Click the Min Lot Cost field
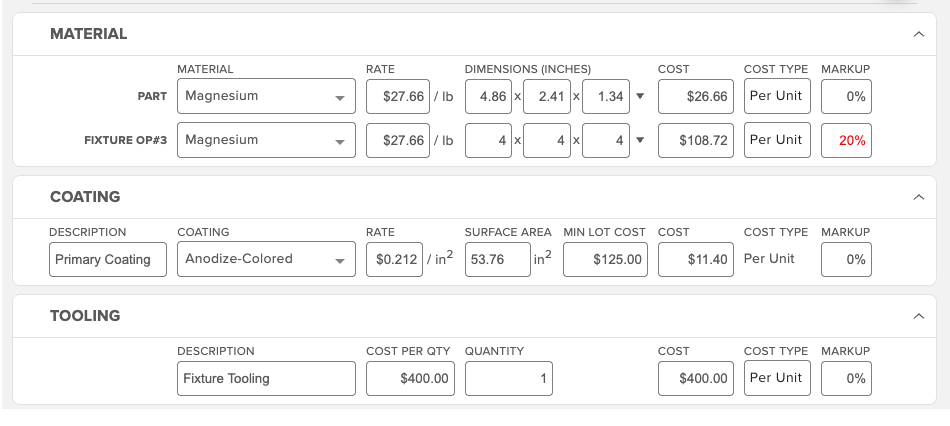This screenshot has width=950, height=426. coord(605,259)
